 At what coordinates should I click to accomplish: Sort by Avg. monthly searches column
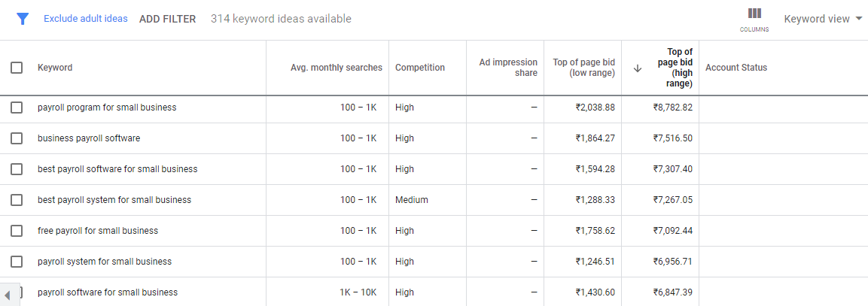pos(337,68)
